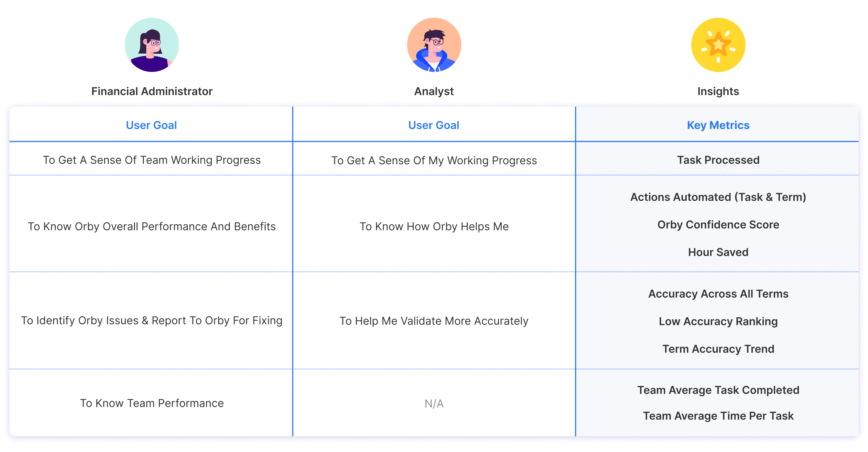Select the Hour Saved metric

coord(718,252)
